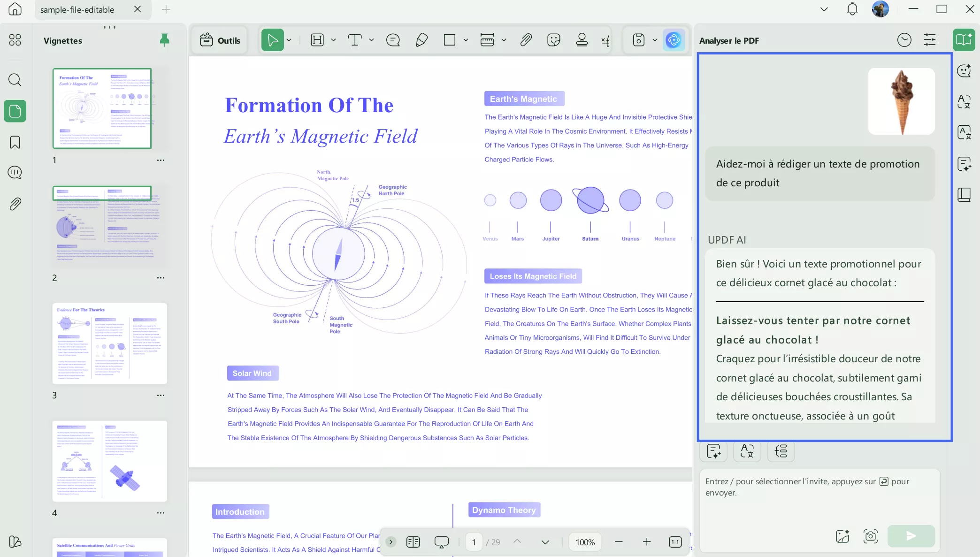Select the comment bubble tool

(x=393, y=40)
